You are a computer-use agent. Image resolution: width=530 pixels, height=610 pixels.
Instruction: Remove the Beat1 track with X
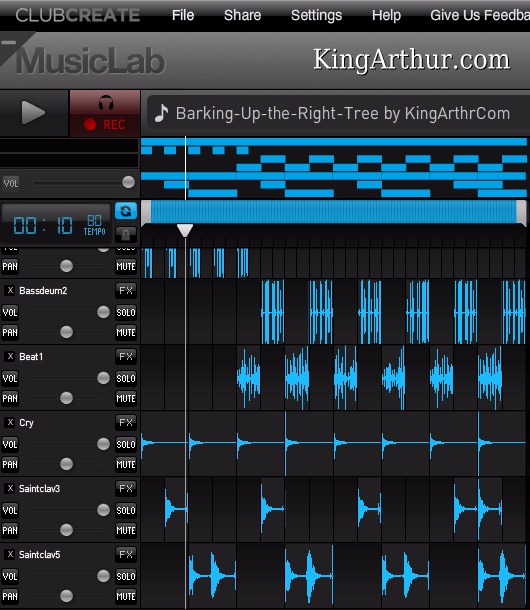[10, 356]
